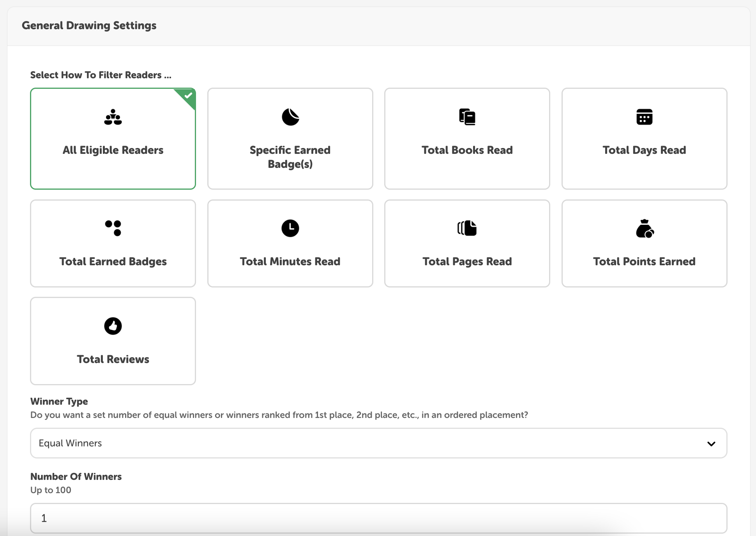Click the thumbs-up icon on Total Reviews

click(x=113, y=326)
